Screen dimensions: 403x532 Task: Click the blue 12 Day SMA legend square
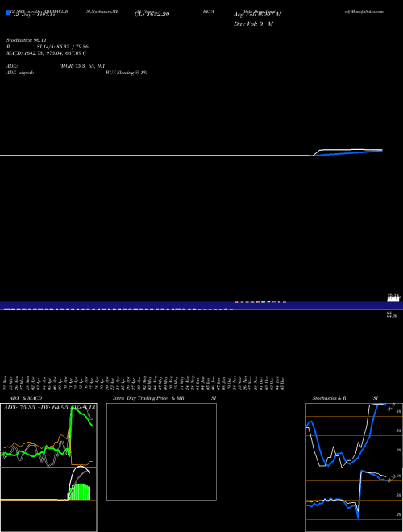point(8,13)
